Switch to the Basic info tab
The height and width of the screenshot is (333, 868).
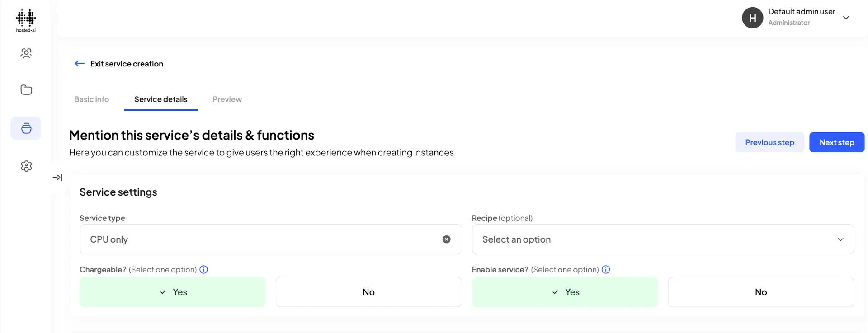pyautogui.click(x=91, y=99)
